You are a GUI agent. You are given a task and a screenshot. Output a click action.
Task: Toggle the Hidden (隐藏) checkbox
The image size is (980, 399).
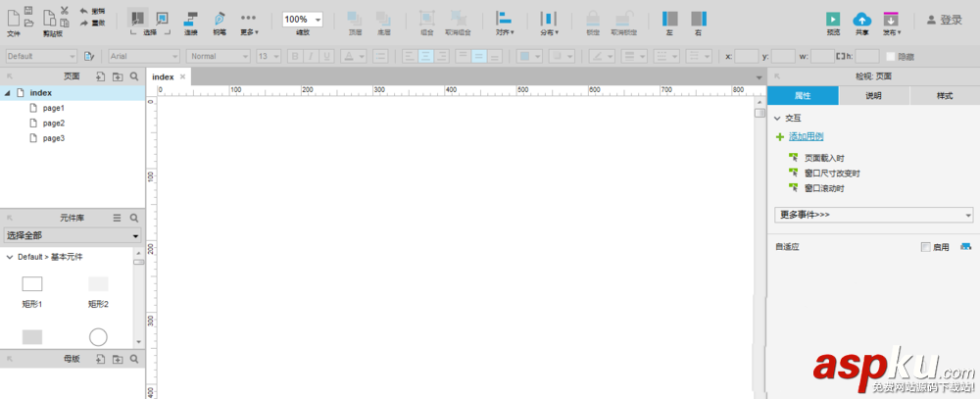click(891, 57)
